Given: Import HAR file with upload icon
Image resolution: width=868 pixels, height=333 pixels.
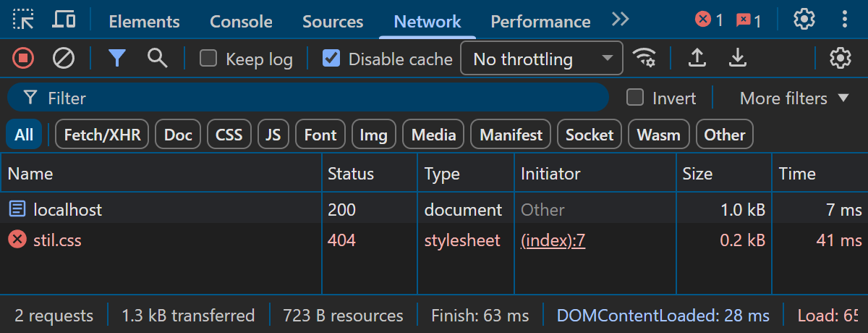Looking at the screenshot, I should point(697,58).
